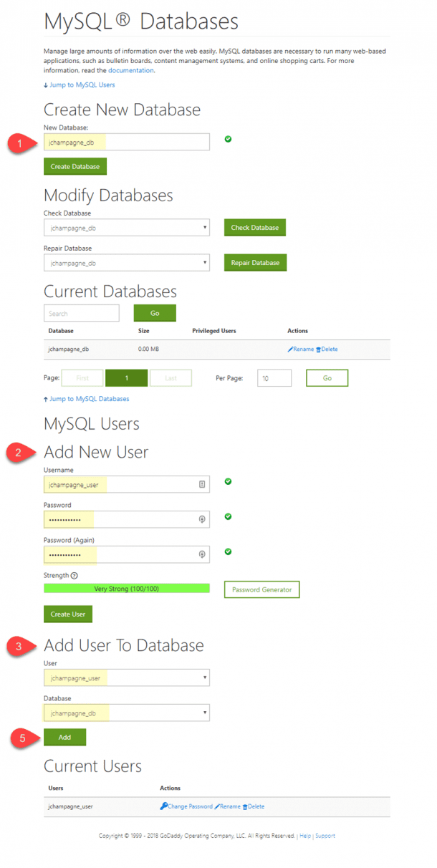This screenshot has width=437, height=868.
Task: Click the key Change Password icon
Action: point(164,806)
